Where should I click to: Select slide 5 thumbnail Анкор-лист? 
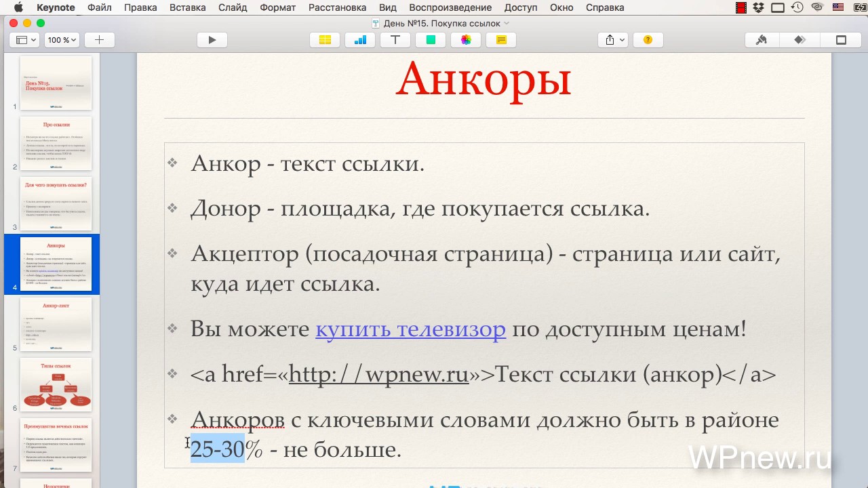point(56,324)
